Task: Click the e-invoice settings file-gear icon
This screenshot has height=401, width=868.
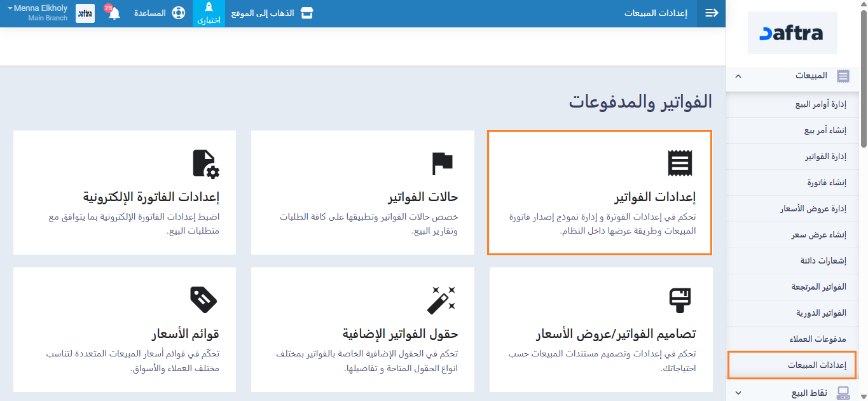Action: click(205, 164)
